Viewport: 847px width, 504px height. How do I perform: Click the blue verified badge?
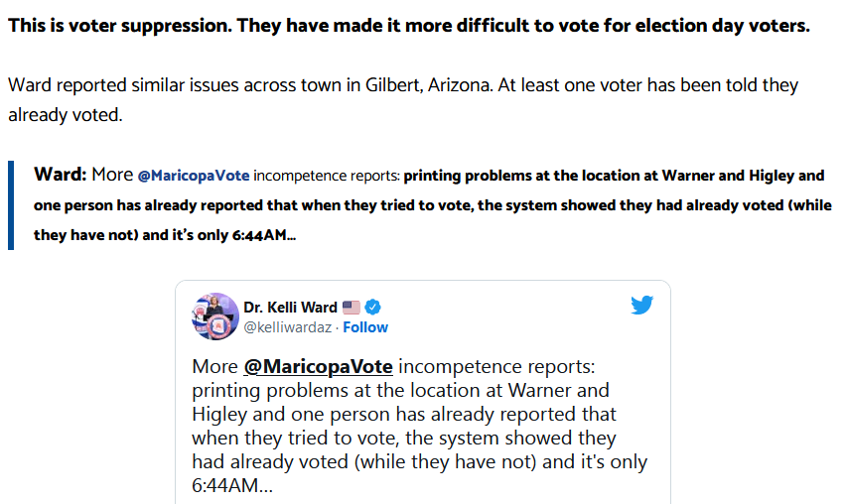tap(373, 308)
